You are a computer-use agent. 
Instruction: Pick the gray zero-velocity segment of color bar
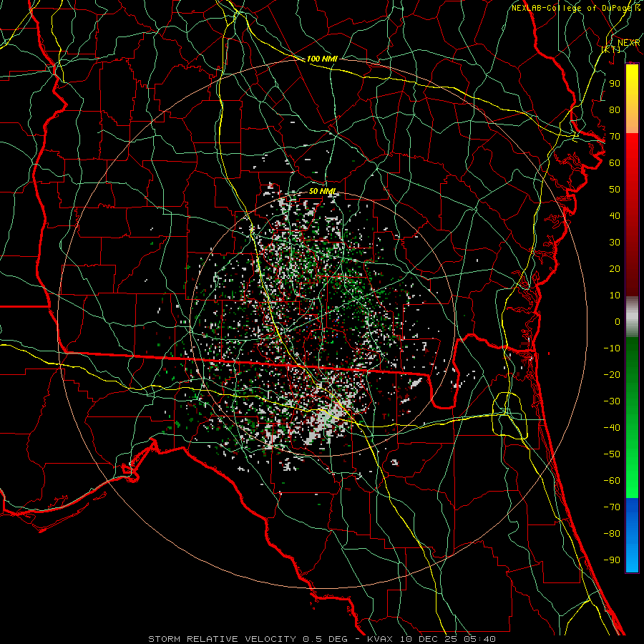(x=632, y=317)
